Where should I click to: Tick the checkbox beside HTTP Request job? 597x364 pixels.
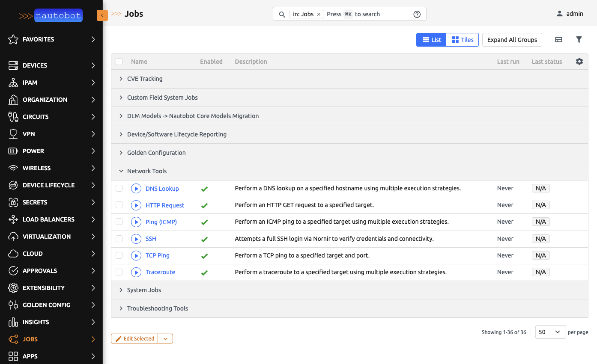pyautogui.click(x=119, y=205)
